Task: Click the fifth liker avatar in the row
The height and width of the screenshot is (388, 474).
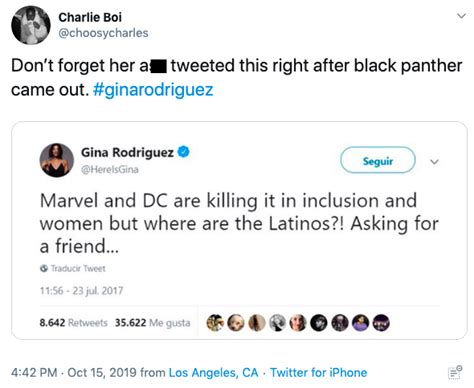Action: point(298,323)
